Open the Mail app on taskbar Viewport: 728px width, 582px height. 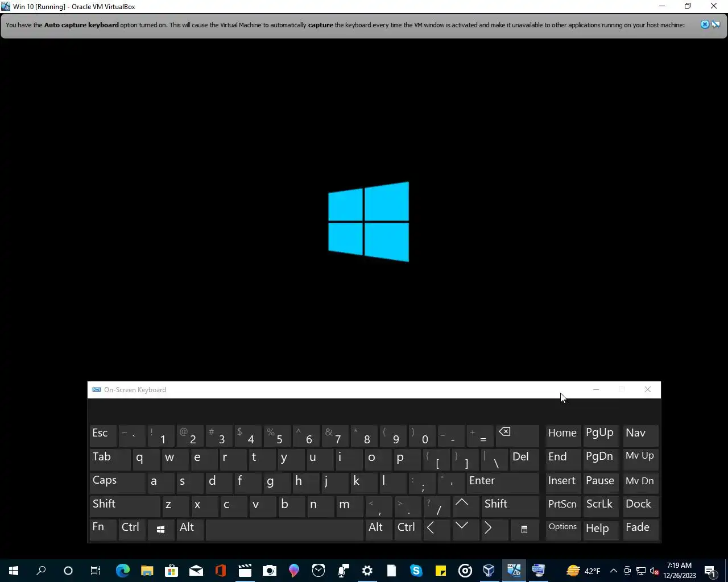pos(196,571)
